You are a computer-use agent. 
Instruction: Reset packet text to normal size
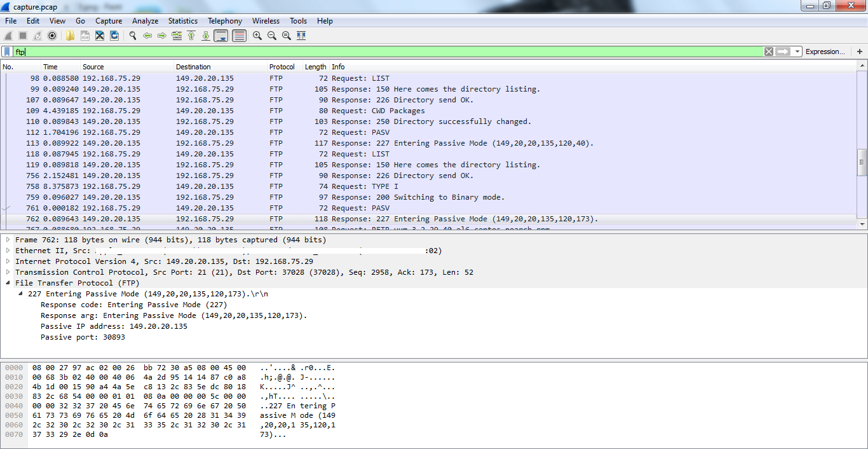[287, 36]
